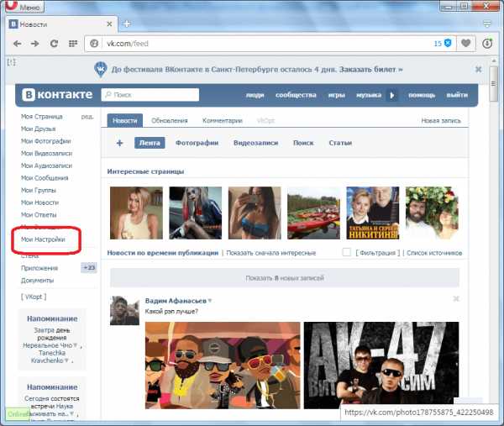Screen dimensions: 504x426
Task: Click the ad blocker shield icon
Action: click(448, 43)
